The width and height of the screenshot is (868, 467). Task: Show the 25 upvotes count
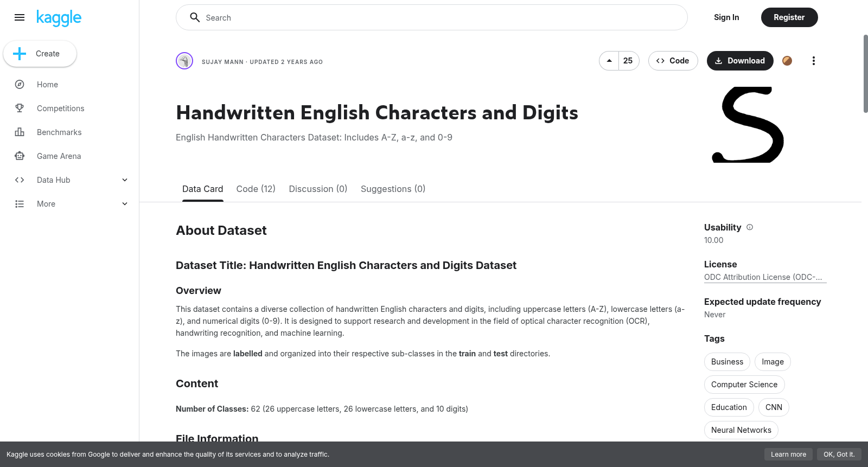[x=628, y=61]
